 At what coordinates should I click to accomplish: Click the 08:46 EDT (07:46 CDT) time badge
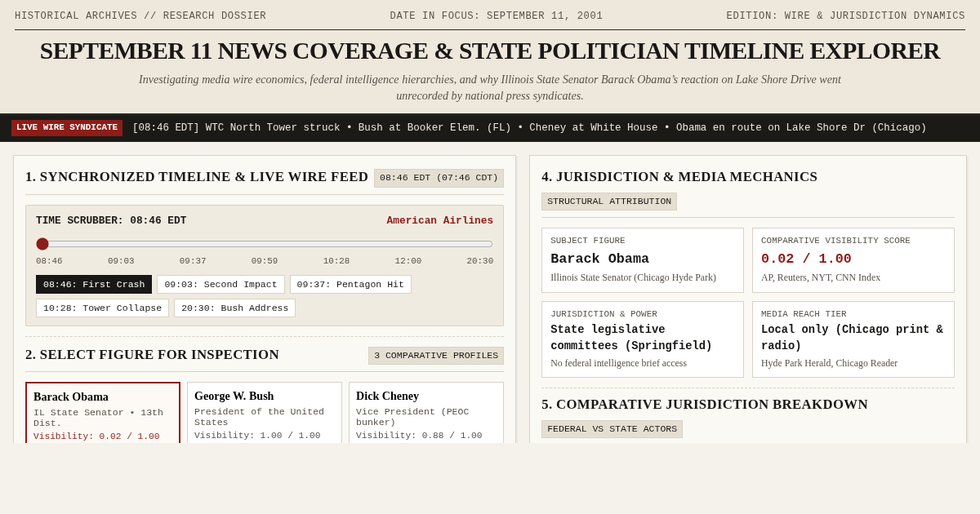(x=439, y=178)
